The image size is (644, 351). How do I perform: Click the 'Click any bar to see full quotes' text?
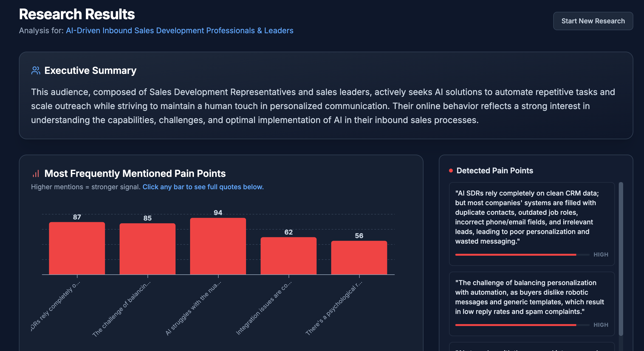pos(203,187)
